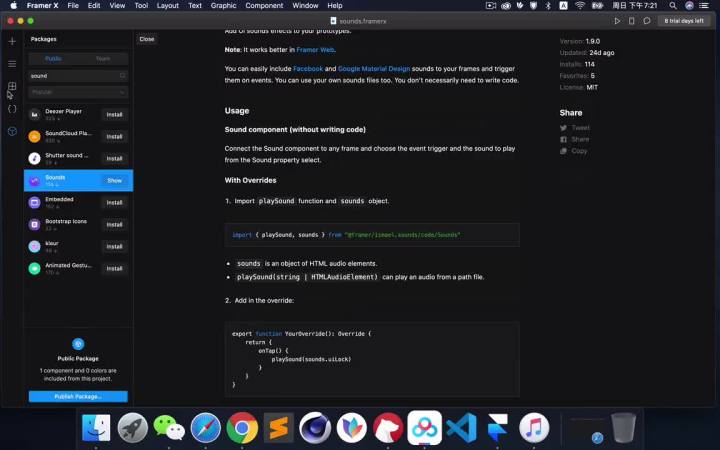Open the package sort dropdown
Viewport: 720px width, 450px height.
78,92
